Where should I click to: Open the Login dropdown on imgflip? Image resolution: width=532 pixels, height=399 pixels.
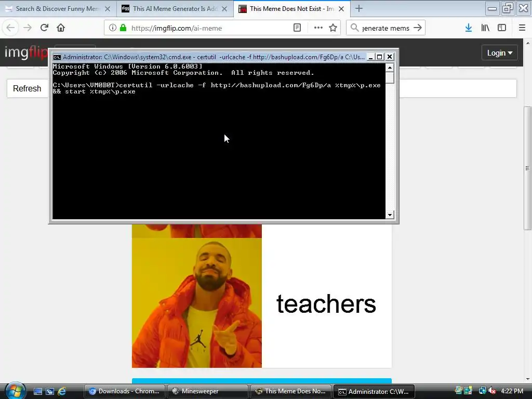point(500,53)
